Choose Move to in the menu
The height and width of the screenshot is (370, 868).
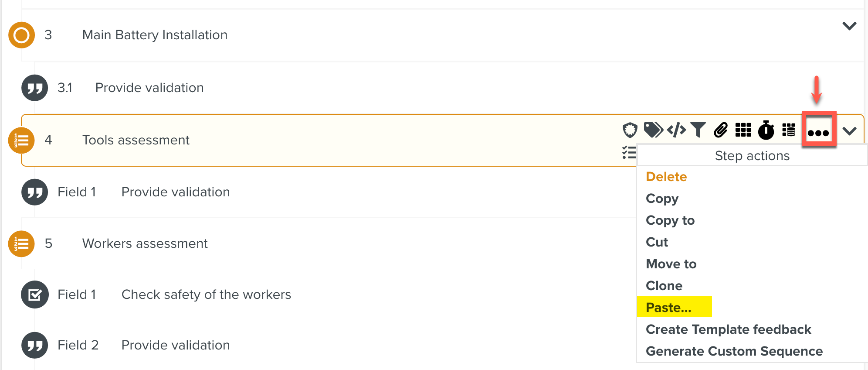coord(671,264)
